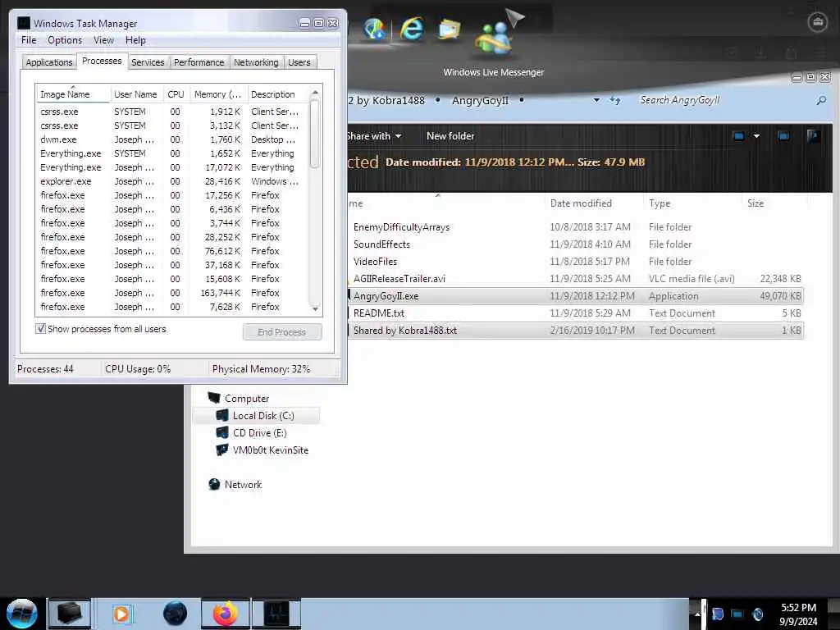Click the volume icon in system tray
840x630 pixels.
click(x=757, y=614)
